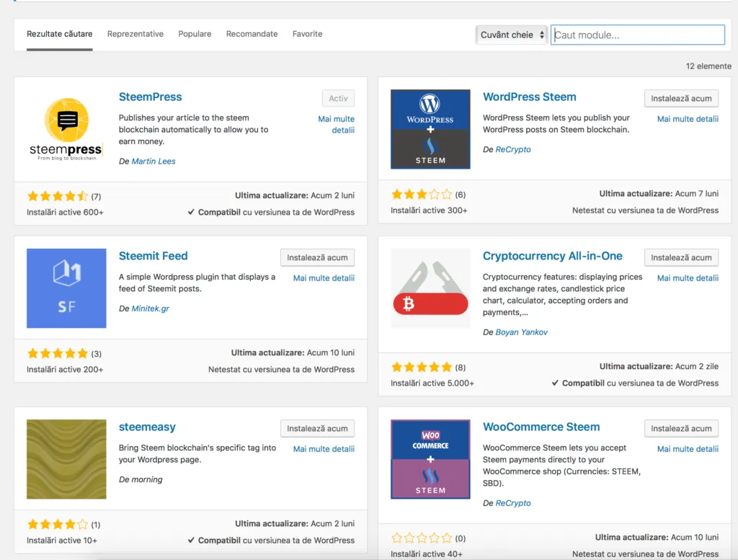Image resolution: width=738 pixels, height=560 pixels.
Task: Open the steemeasy title link
Action: (147, 427)
